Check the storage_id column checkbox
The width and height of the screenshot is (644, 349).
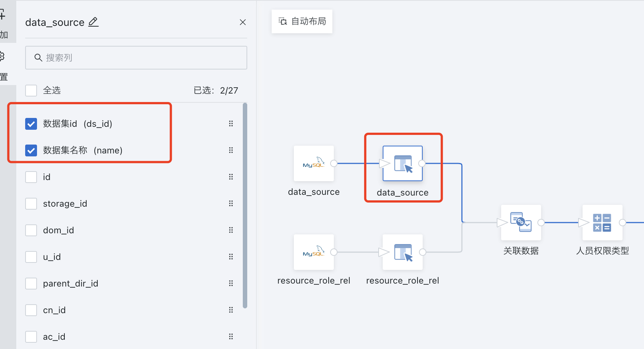tap(31, 204)
